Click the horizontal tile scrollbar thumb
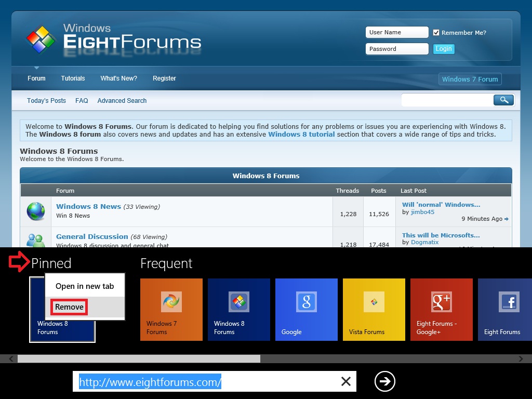Screen dimensions: 532x399 click(139, 358)
